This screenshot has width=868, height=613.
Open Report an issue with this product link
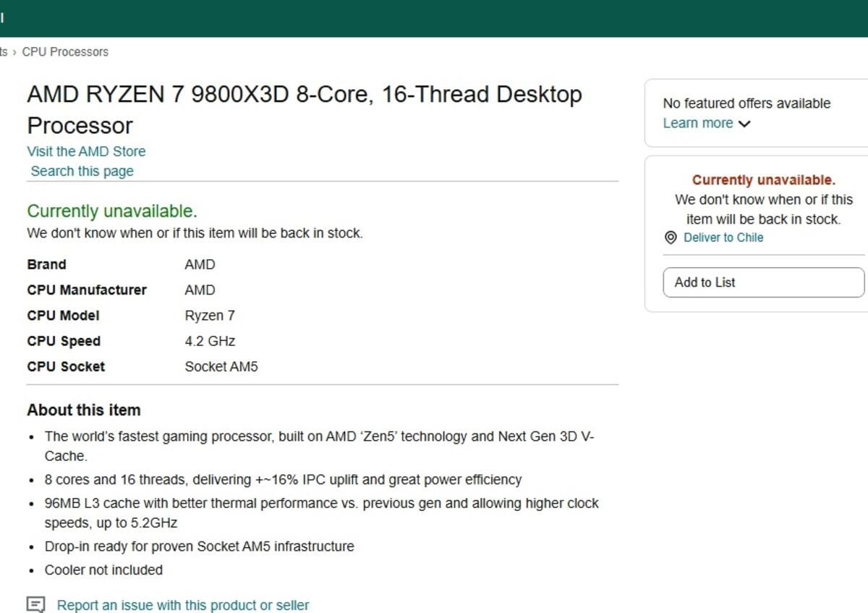click(x=183, y=605)
